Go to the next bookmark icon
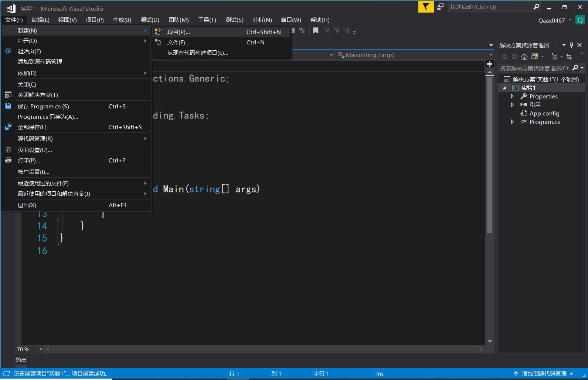588x380 pixels. coord(336,31)
